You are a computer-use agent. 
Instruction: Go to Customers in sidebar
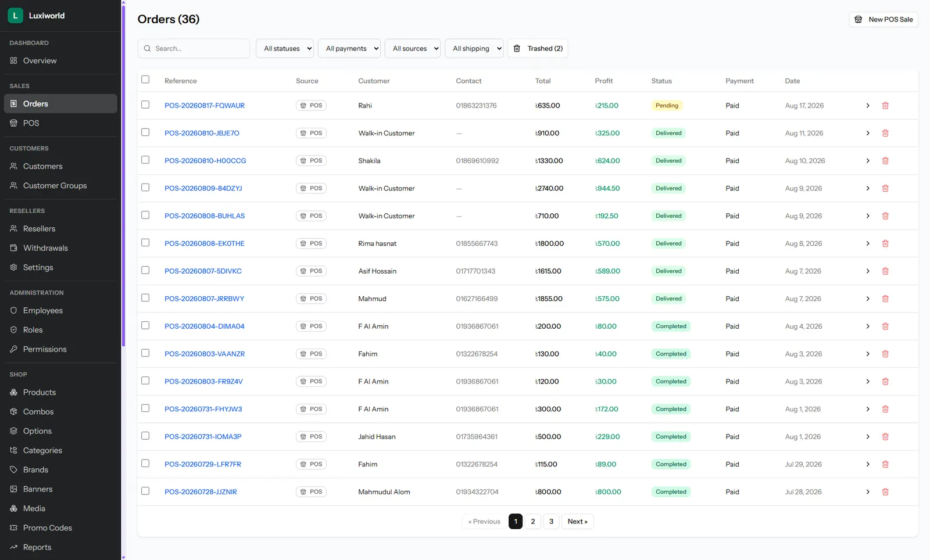click(60, 166)
